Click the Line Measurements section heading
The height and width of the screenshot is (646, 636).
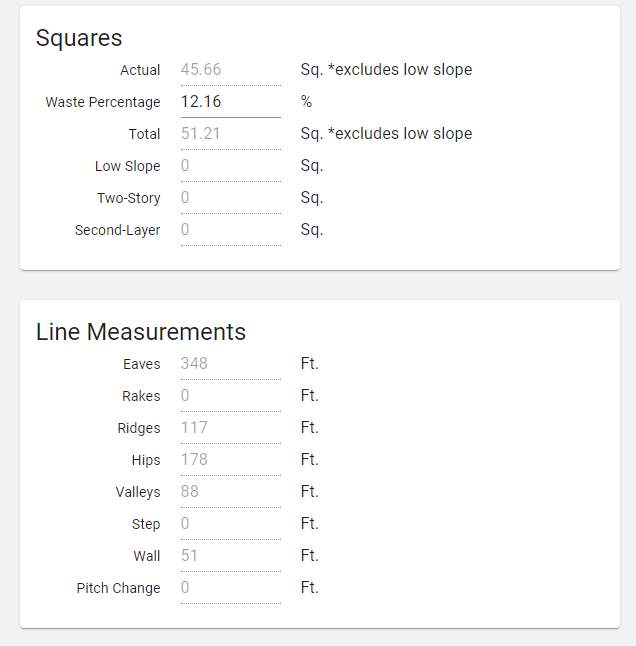click(x=141, y=332)
